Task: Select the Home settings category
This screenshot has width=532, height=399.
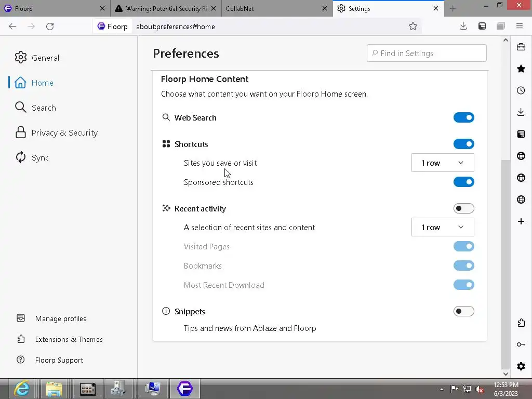Action: 34,83
